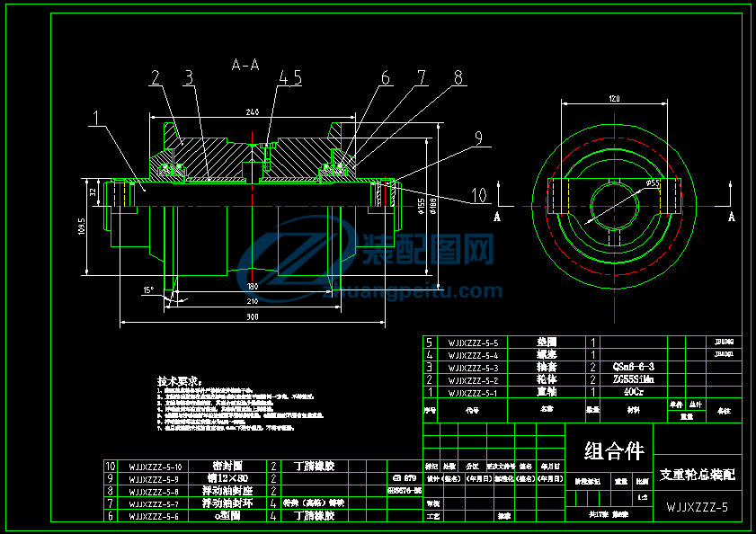The width and height of the screenshot is (756, 534).
Task: Click the 'QSn6-6-3' material cell
Action: click(633, 367)
